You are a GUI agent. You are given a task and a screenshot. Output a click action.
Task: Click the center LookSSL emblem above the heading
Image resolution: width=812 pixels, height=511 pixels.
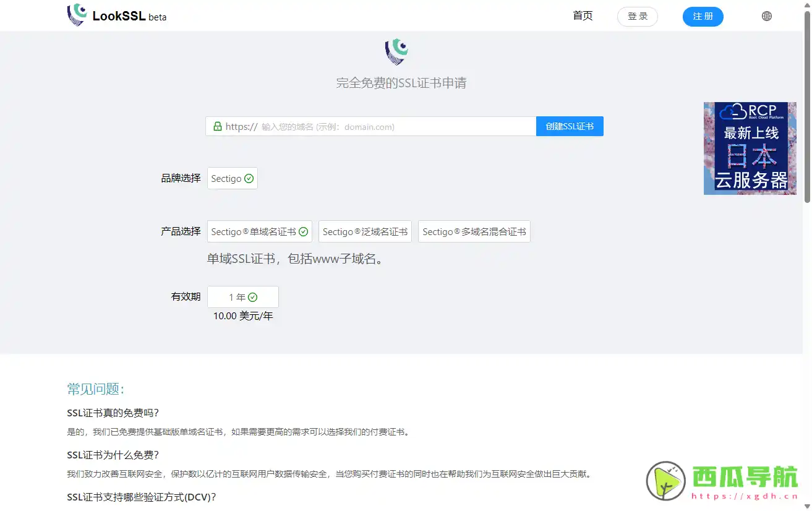click(396, 51)
